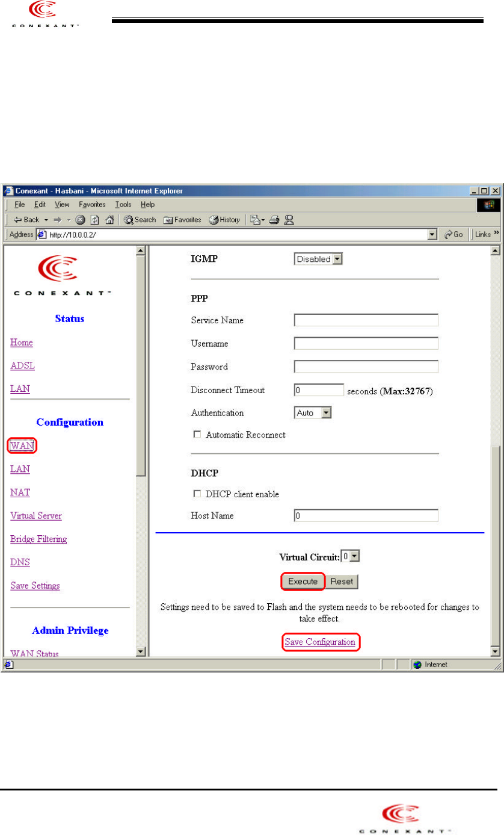504x835 pixels.
Task: Open the NAT configuration link
Action: tap(20, 492)
